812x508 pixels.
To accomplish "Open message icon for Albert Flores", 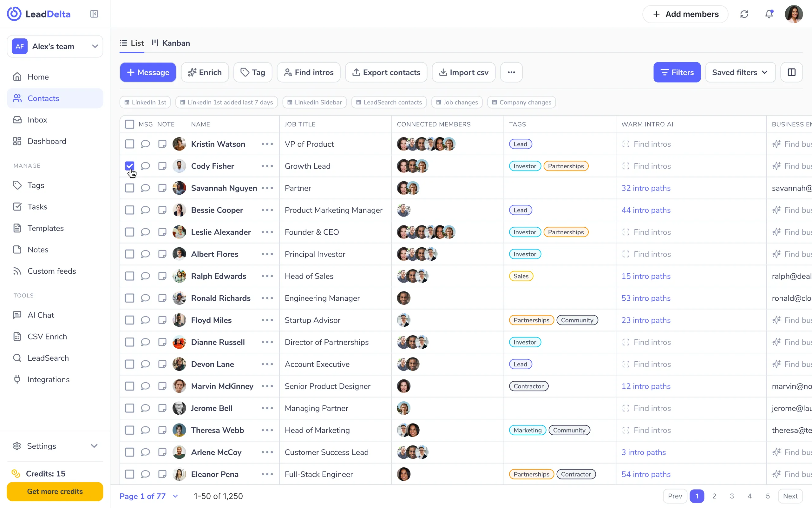I will click(145, 254).
